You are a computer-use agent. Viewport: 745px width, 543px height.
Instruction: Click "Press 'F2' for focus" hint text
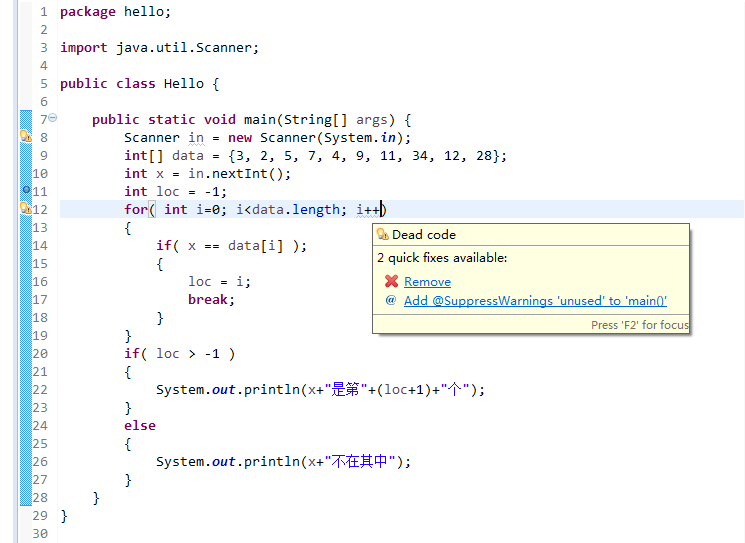640,325
